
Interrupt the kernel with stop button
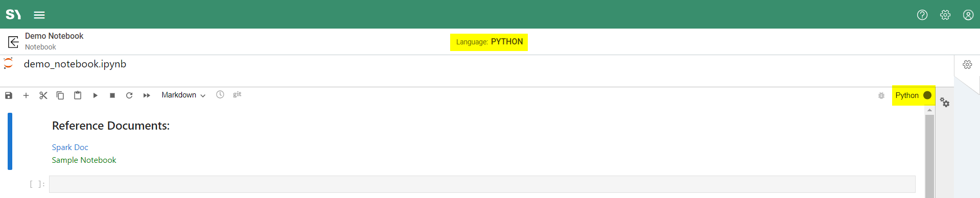point(112,95)
